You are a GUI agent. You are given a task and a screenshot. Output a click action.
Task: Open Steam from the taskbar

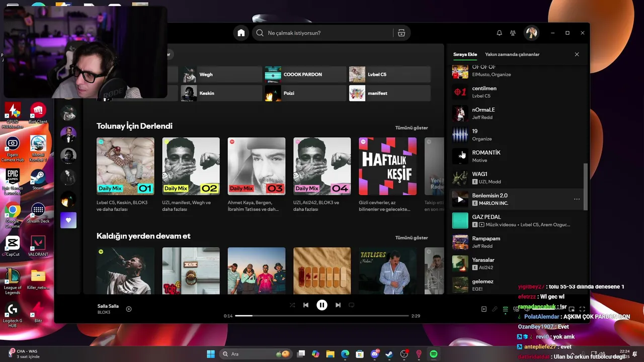[389, 354]
